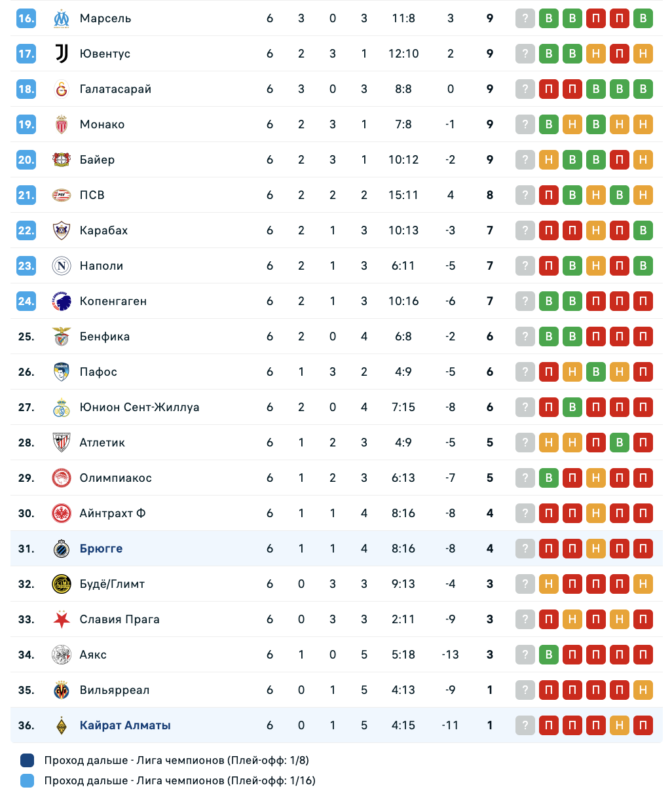This screenshot has width=672, height=800.
Task: Click the Slavia Praga red star icon
Action: coord(62,619)
